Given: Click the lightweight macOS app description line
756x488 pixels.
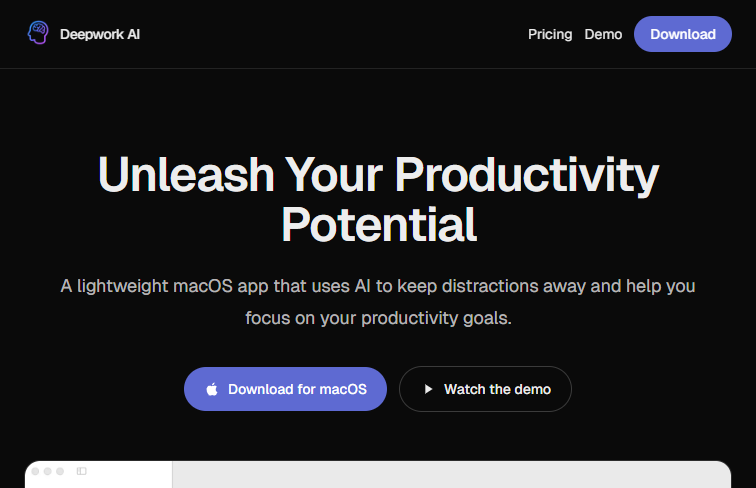Looking at the screenshot, I should (x=378, y=286).
